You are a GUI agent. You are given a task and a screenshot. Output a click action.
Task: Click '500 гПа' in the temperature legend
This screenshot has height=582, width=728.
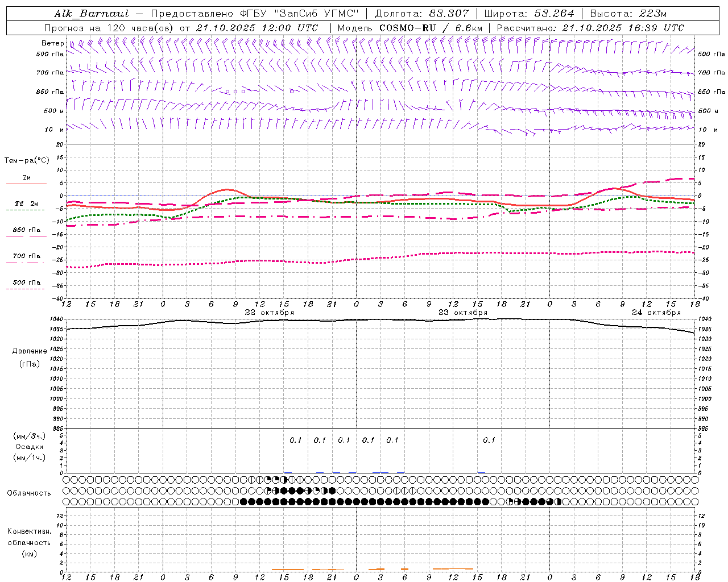click(x=27, y=282)
